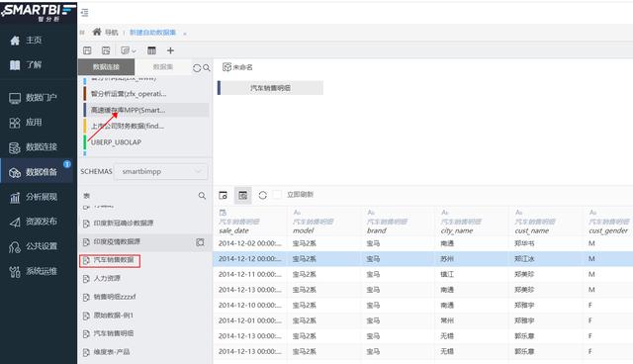This screenshot has height=364, width=633.
Task: Select the 2014-12-02 00:00 date cell
Action: pos(250,243)
